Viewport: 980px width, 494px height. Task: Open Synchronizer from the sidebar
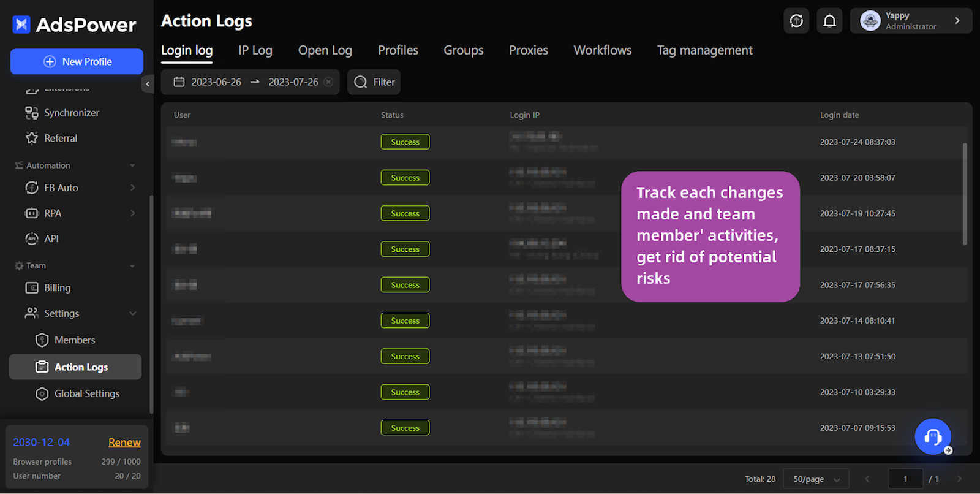[x=72, y=113]
